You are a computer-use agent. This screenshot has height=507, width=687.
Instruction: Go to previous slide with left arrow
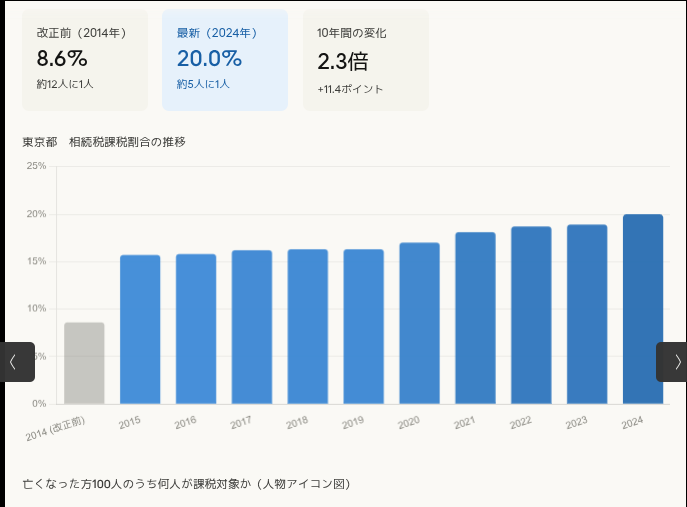17,362
